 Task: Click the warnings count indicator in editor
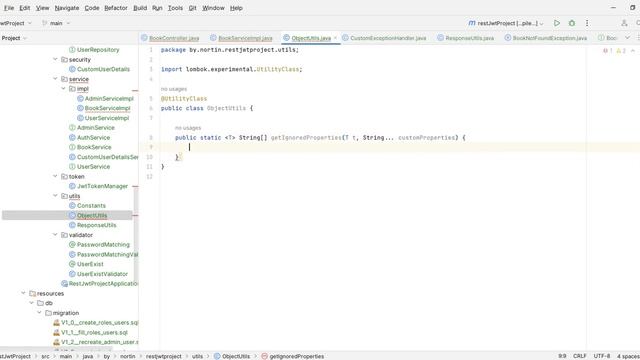[620, 51]
